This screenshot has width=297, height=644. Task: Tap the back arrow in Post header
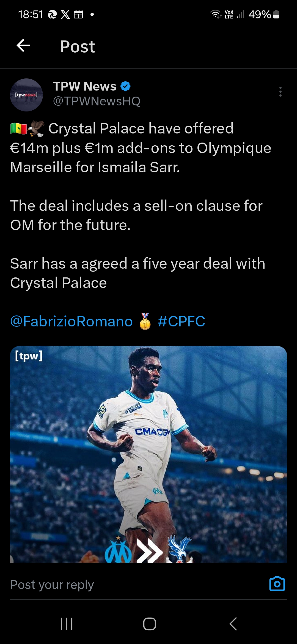[x=23, y=46]
